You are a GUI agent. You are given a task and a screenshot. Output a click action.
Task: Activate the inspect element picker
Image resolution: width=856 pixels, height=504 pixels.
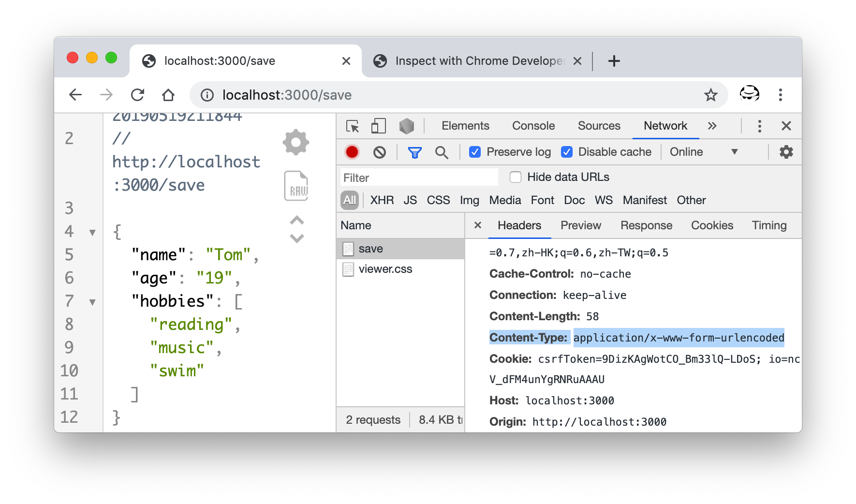353,126
